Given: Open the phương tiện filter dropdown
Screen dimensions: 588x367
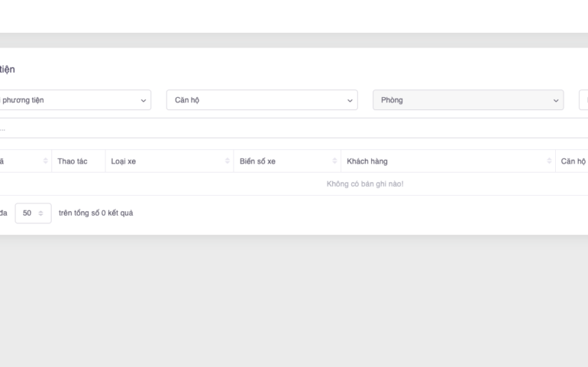Looking at the screenshot, I should [x=73, y=100].
